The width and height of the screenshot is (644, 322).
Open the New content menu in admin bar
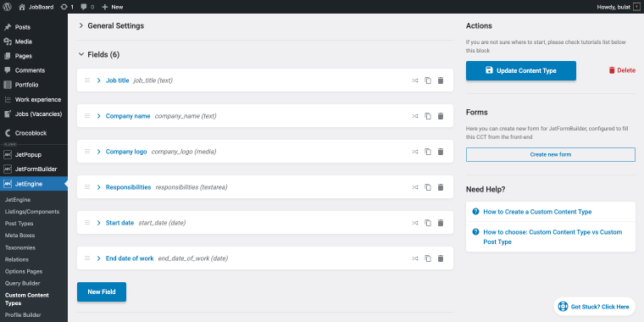(x=112, y=7)
